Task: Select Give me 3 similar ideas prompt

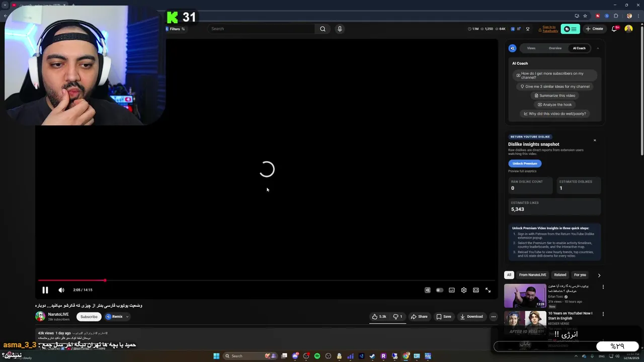Action: [x=555, y=86]
